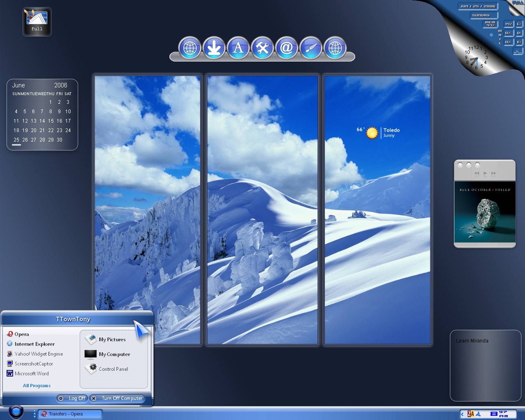
Task: Open the @ email dock icon
Action: [x=286, y=48]
